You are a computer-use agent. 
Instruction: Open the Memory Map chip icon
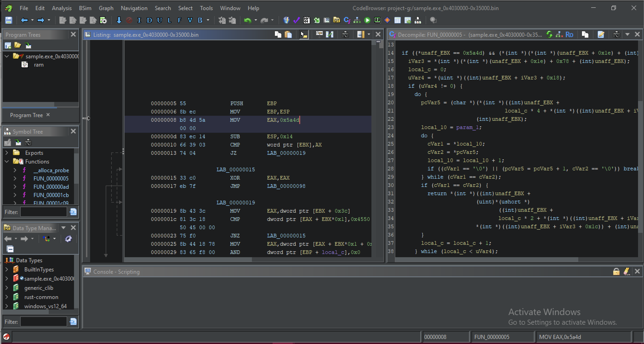click(377, 20)
